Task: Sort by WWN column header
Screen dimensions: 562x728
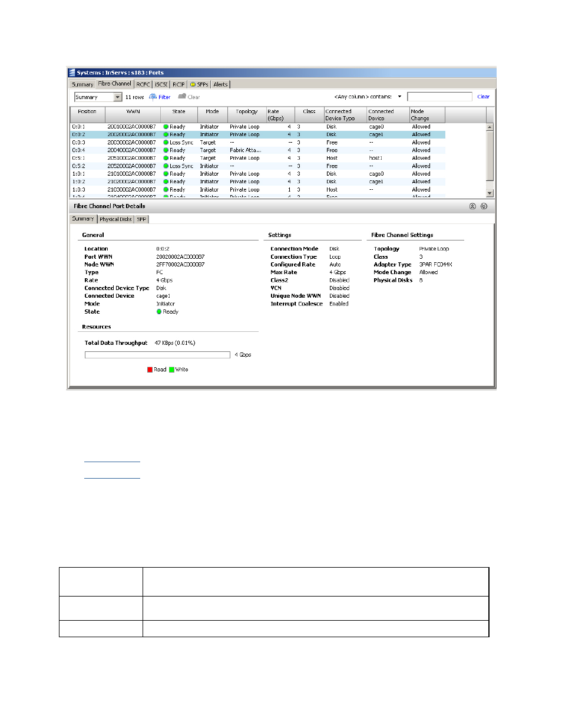Action: pyautogui.click(x=133, y=114)
